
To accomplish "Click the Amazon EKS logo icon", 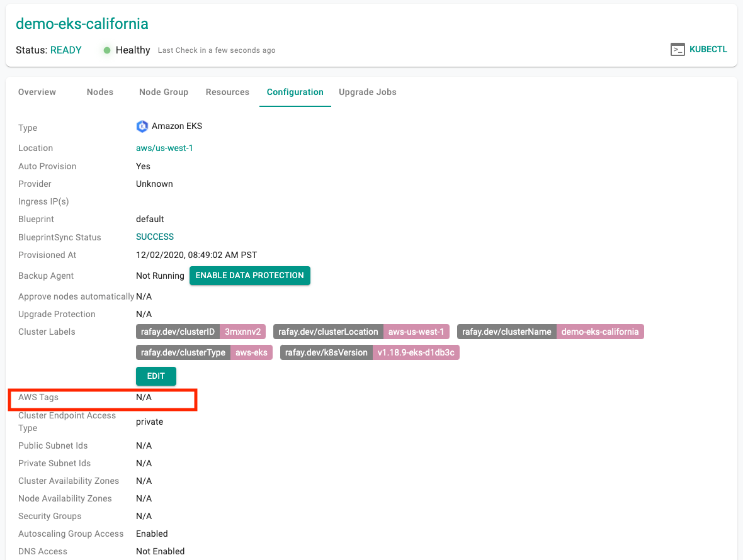I will pyautogui.click(x=142, y=126).
